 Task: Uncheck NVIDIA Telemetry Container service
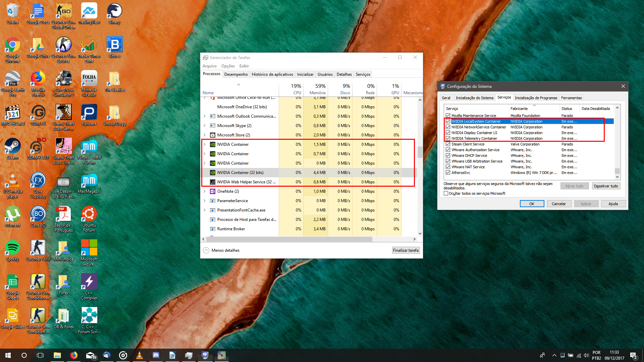[448, 138]
